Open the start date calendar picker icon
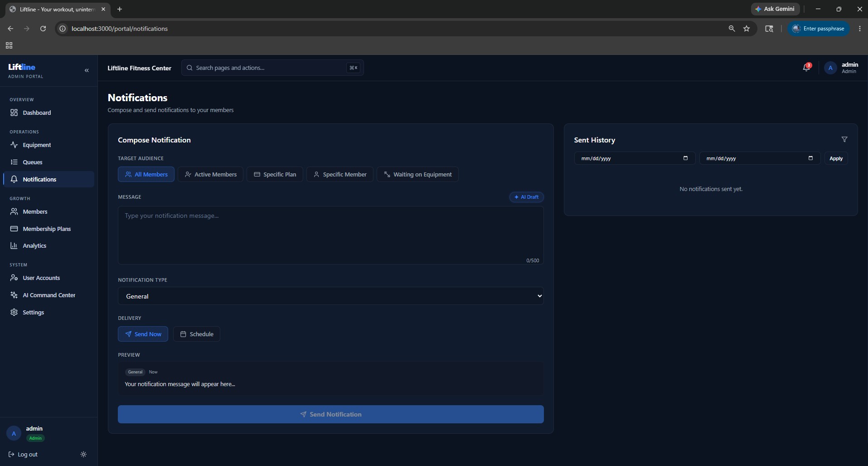This screenshot has width=868, height=466. click(x=685, y=158)
